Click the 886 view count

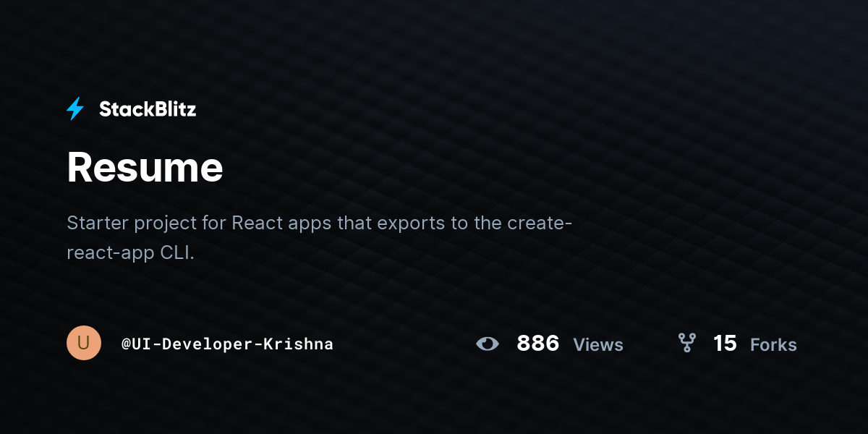click(x=538, y=344)
